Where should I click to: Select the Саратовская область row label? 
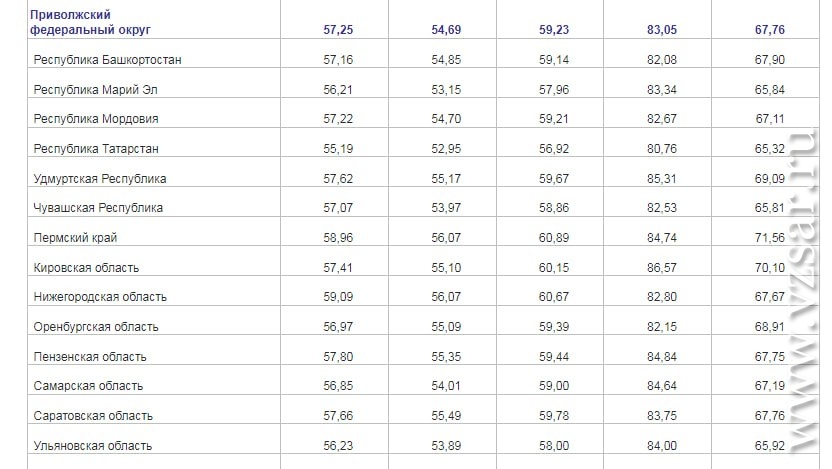93,416
